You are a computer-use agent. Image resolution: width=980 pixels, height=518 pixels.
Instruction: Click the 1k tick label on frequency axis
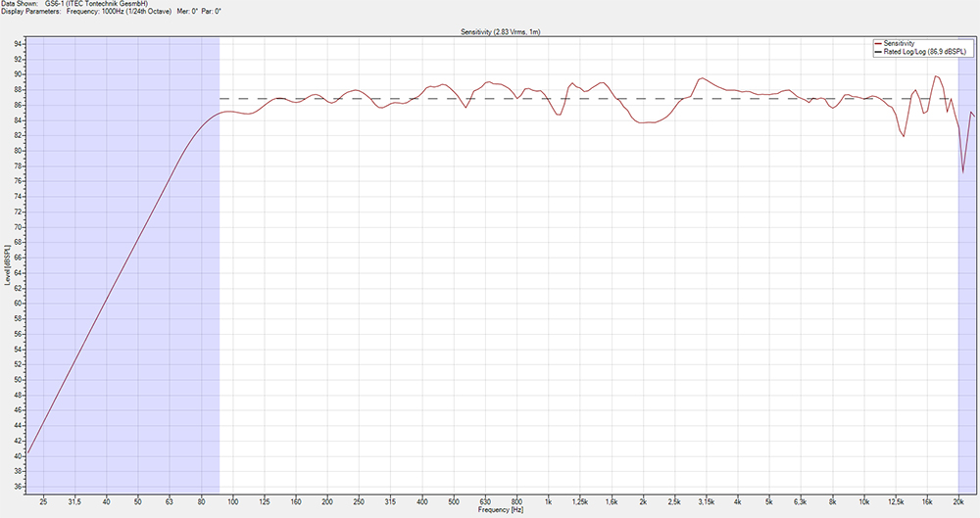[549, 501]
